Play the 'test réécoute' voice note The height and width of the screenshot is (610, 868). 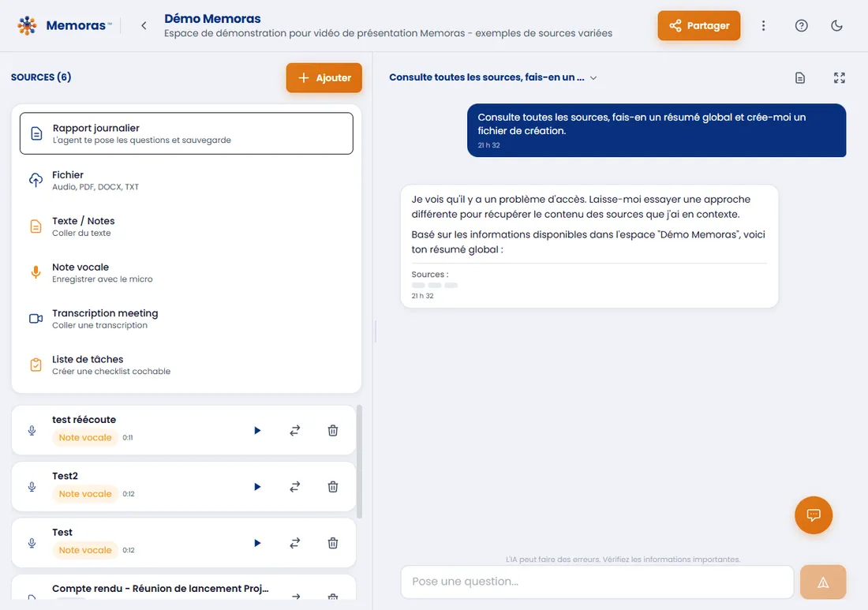tap(257, 431)
